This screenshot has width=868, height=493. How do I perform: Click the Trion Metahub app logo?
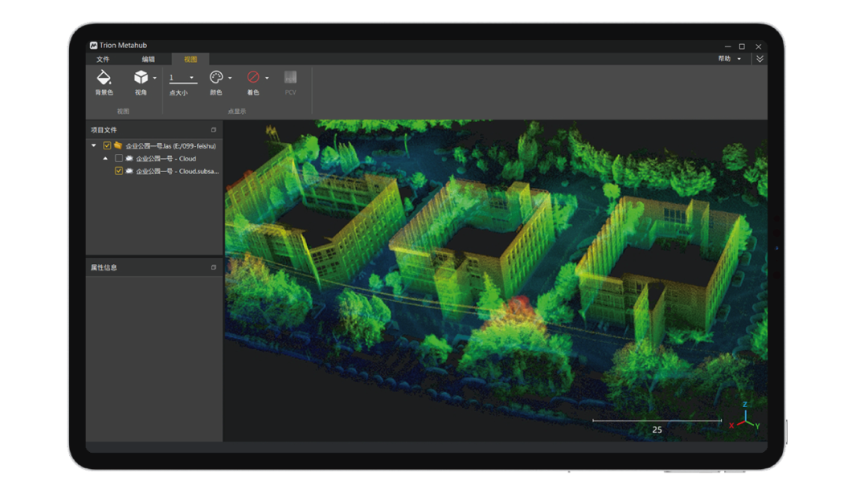[x=93, y=46]
